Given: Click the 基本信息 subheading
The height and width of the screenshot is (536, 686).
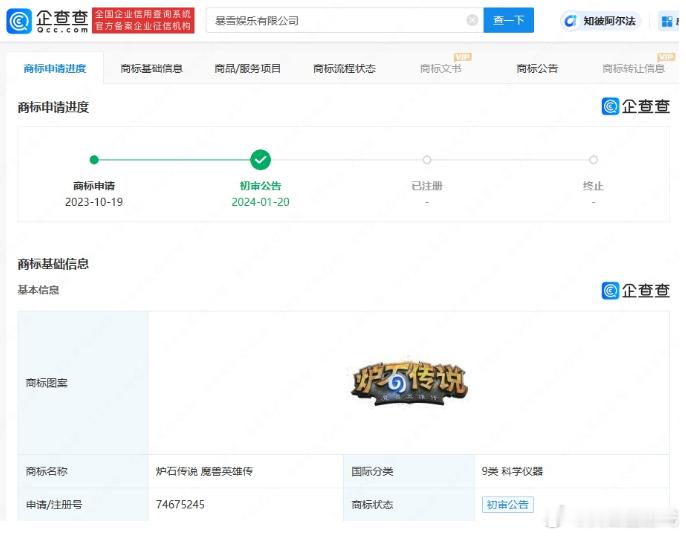Looking at the screenshot, I should click(x=38, y=290).
